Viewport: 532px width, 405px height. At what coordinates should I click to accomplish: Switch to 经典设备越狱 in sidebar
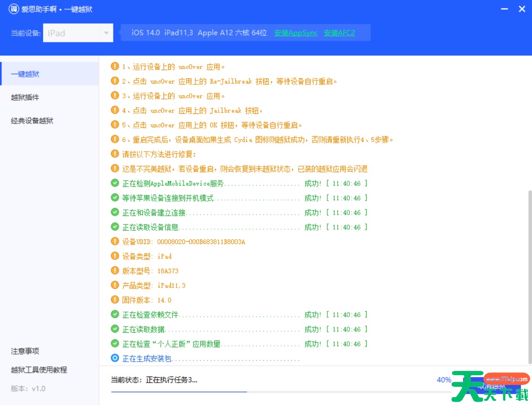[x=32, y=120]
